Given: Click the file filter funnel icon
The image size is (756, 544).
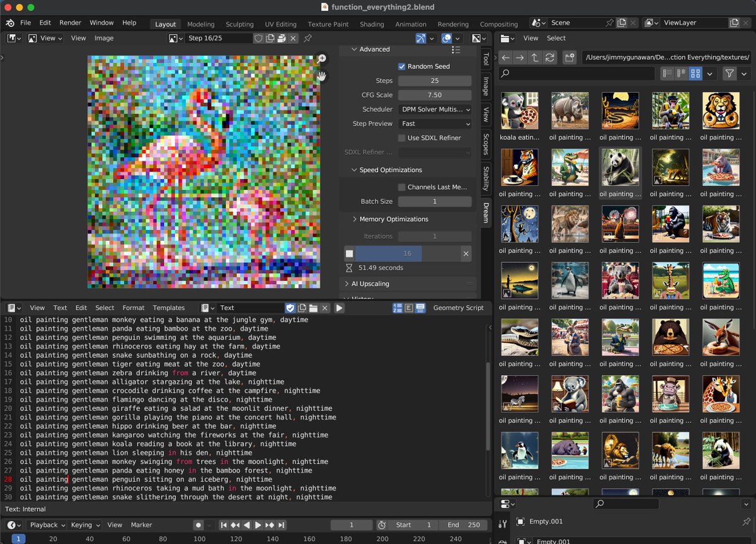Looking at the screenshot, I should [730, 74].
